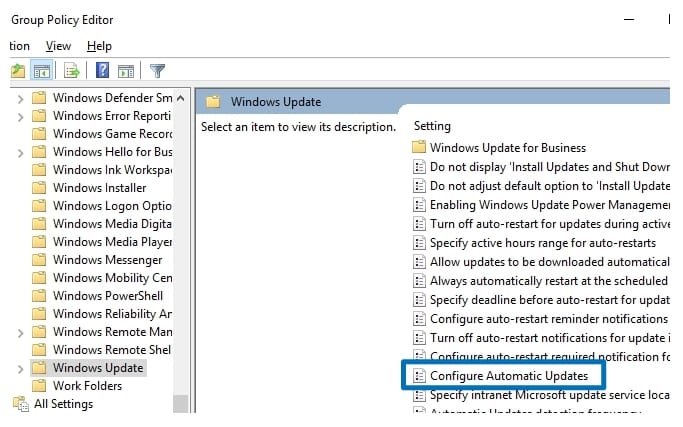This screenshot has width=683, height=427.
Task: Expand the Windows Error Reporting tree node
Action: click(20, 117)
